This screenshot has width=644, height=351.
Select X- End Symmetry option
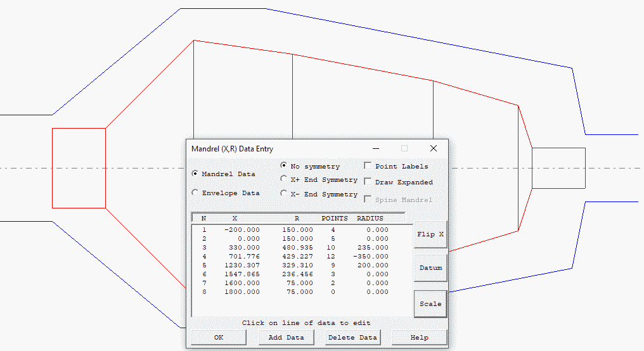[284, 194]
